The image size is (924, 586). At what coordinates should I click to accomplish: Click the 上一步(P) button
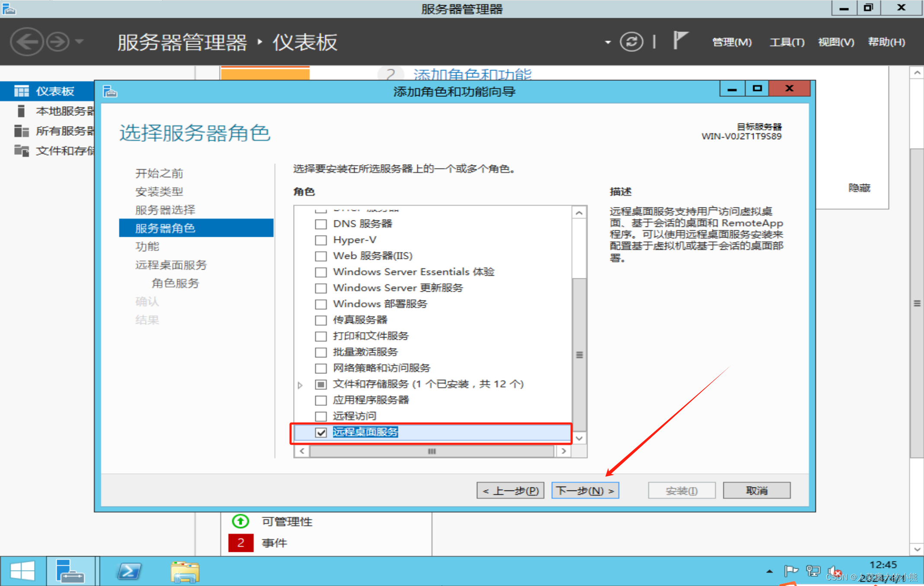tap(510, 490)
